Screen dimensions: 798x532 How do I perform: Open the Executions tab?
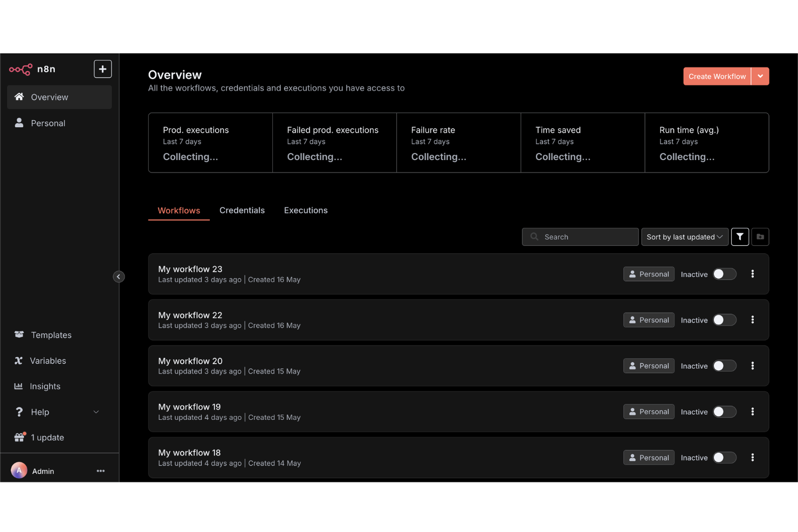coord(306,210)
